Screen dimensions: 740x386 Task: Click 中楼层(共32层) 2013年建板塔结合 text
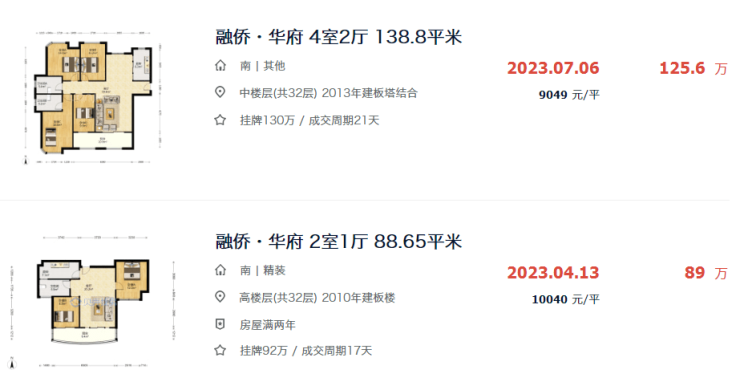[x=328, y=93]
